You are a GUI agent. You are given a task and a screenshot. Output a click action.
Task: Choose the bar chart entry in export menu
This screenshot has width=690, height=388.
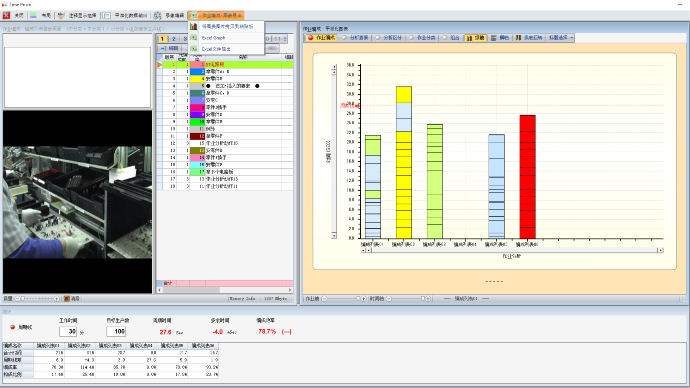click(228, 26)
